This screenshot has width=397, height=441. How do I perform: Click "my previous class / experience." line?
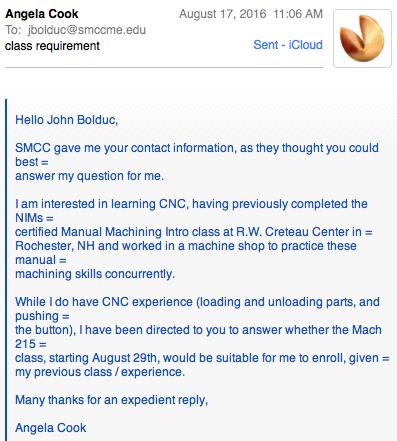tap(100, 372)
